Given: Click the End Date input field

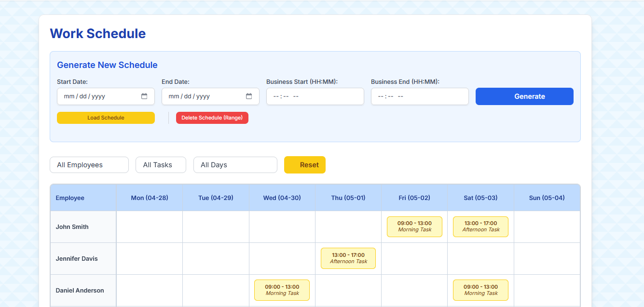Looking at the screenshot, I should coord(210,96).
